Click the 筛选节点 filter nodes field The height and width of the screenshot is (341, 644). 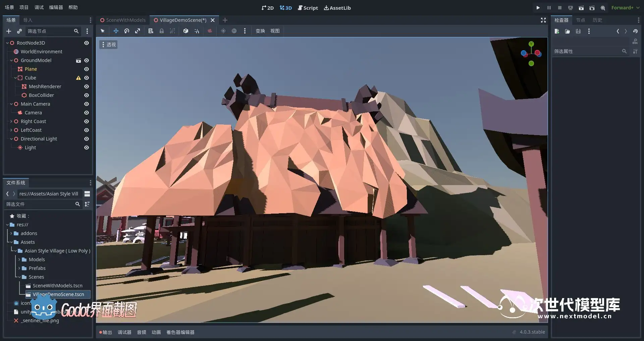(50, 31)
